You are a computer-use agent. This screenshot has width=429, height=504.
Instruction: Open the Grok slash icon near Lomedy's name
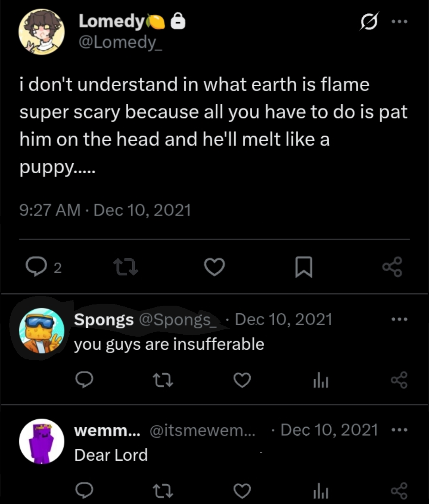369,21
